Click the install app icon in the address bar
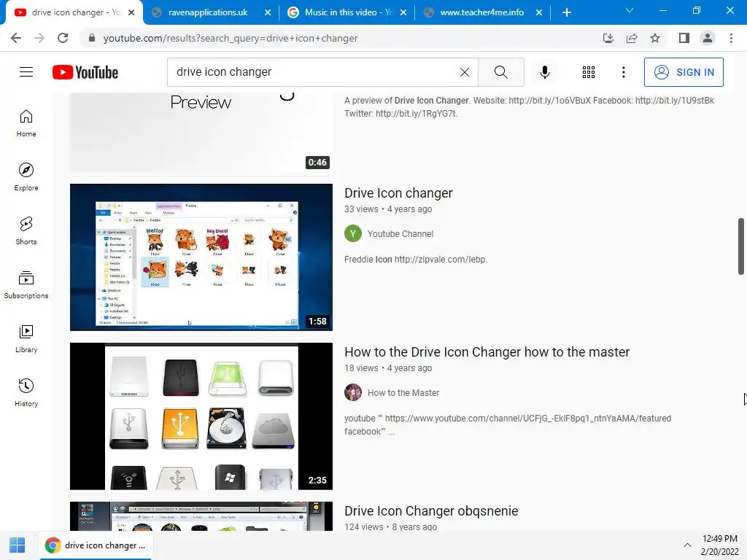This screenshot has width=747, height=560. coord(608,38)
